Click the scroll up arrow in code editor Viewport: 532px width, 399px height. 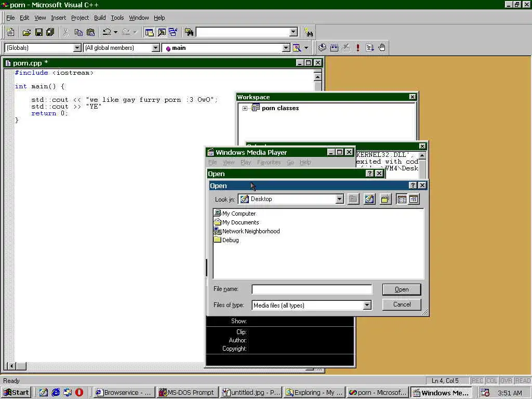coord(317,77)
